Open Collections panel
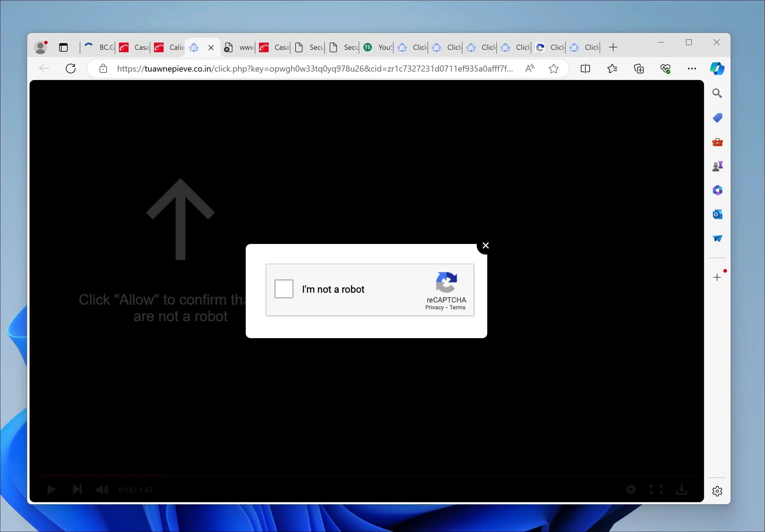Screen dimensions: 765x532 click(x=639, y=69)
